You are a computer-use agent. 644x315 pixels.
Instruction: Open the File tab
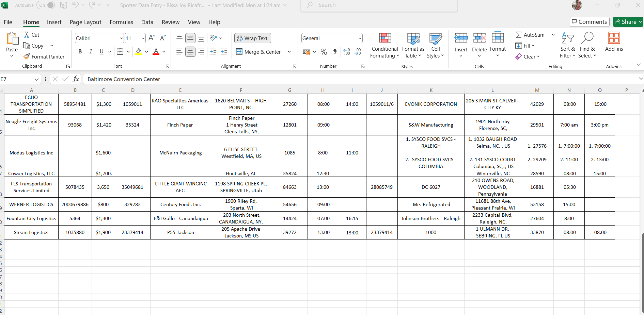[8, 22]
